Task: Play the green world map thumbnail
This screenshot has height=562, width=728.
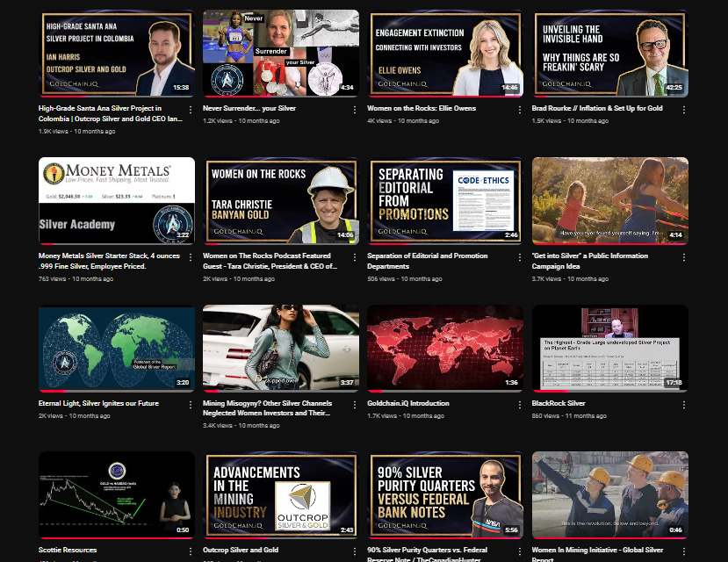Action: (117, 349)
